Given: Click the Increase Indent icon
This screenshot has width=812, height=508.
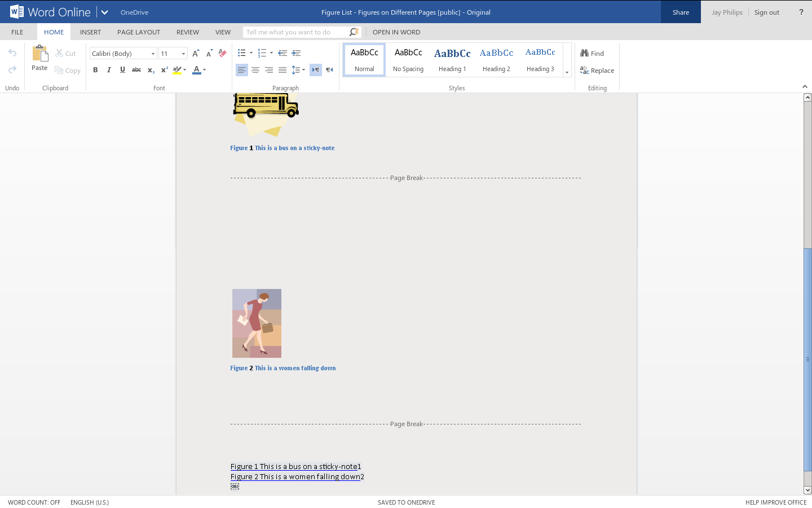Looking at the screenshot, I should click(x=296, y=53).
